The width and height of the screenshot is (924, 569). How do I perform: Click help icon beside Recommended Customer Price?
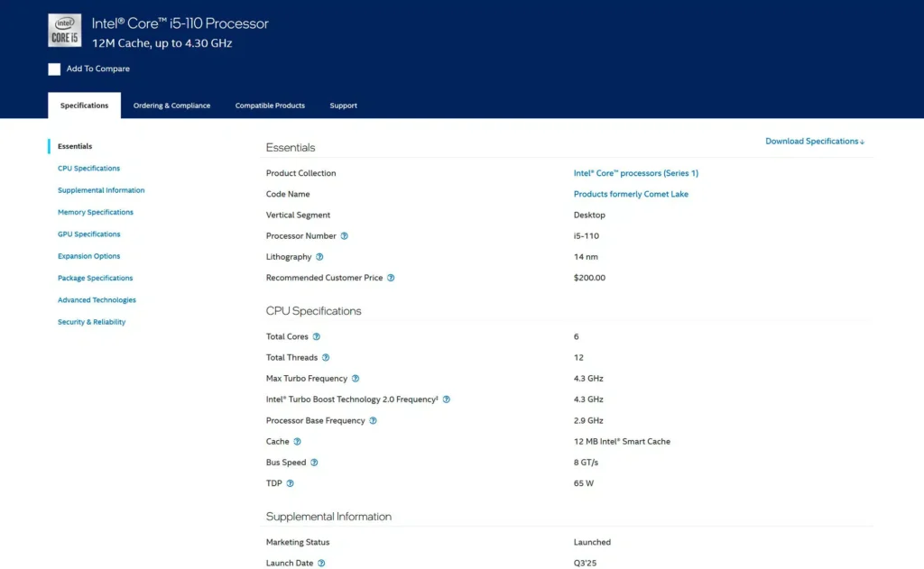391,278
